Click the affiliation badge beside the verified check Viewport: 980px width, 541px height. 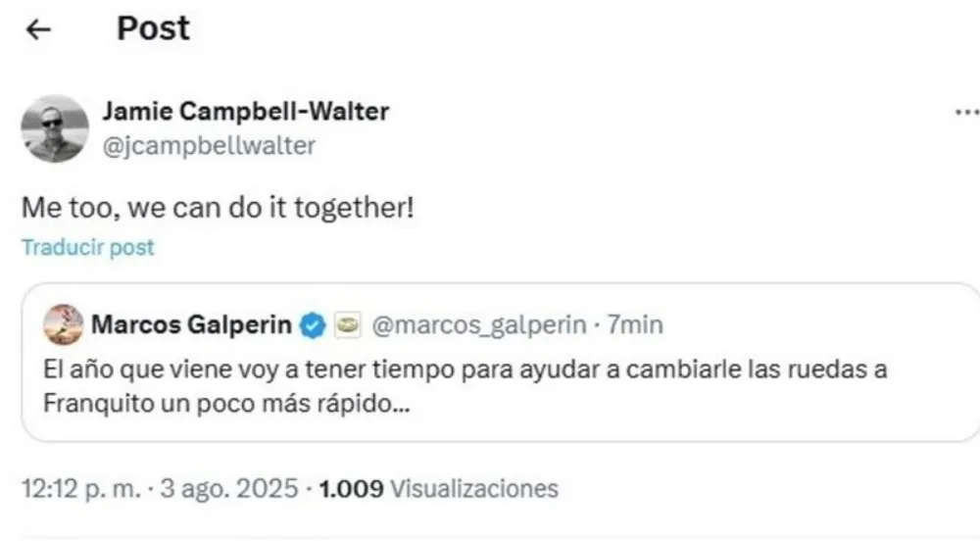coord(347,325)
